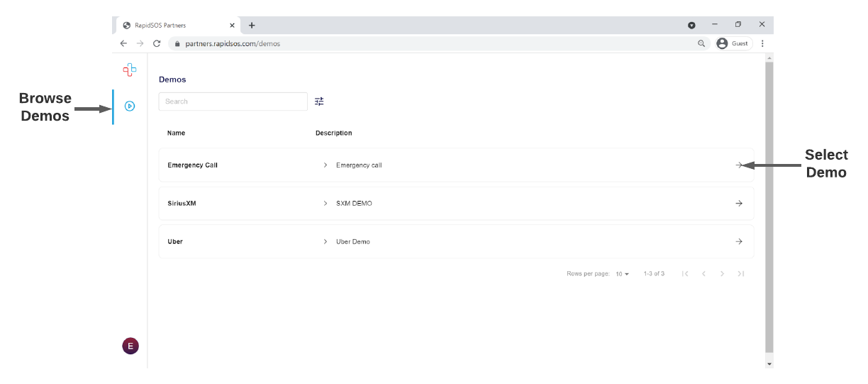
Task: Reload the page with the refresh icon
Action: [157, 43]
